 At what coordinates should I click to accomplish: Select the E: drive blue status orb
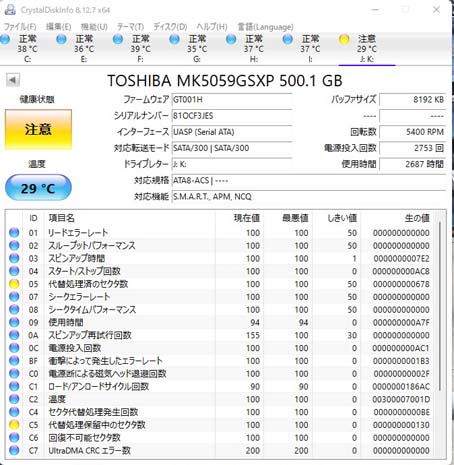click(x=61, y=39)
